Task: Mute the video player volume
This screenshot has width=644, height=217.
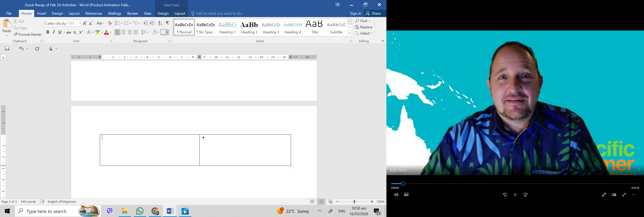Action: pos(396,195)
